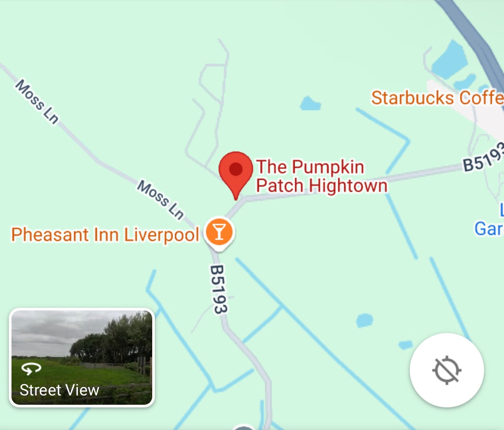Tap the large lake beside the motorway
This screenshot has width=504, height=430.
pos(449,60)
